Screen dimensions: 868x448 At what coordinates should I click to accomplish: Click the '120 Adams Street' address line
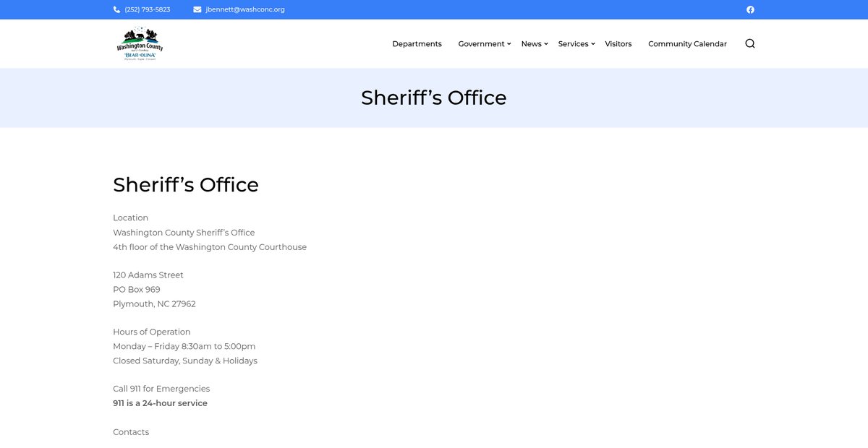(x=148, y=275)
